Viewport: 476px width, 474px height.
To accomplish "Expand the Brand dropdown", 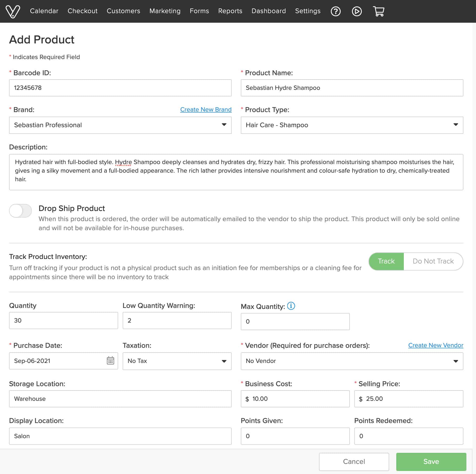I will [x=120, y=125].
